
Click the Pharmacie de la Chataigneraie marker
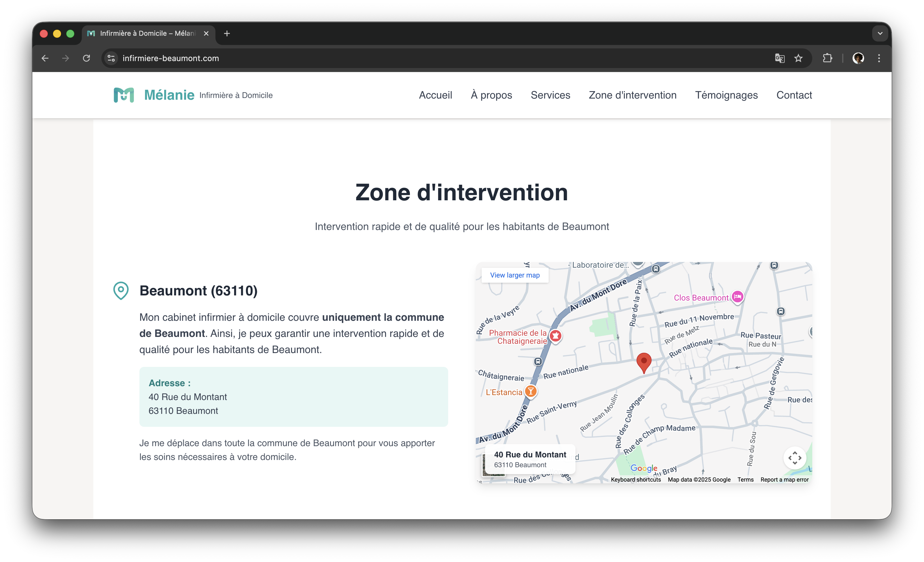click(x=555, y=336)
